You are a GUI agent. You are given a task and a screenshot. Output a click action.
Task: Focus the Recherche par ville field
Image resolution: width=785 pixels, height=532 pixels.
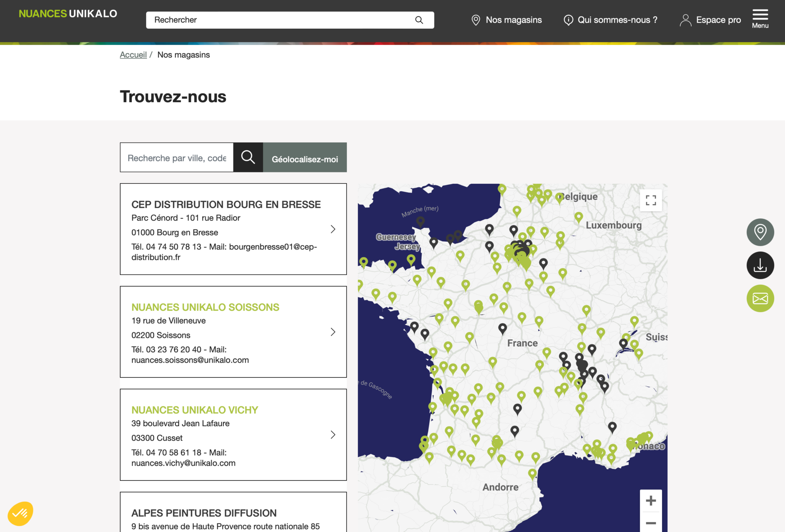coord(177,157)
